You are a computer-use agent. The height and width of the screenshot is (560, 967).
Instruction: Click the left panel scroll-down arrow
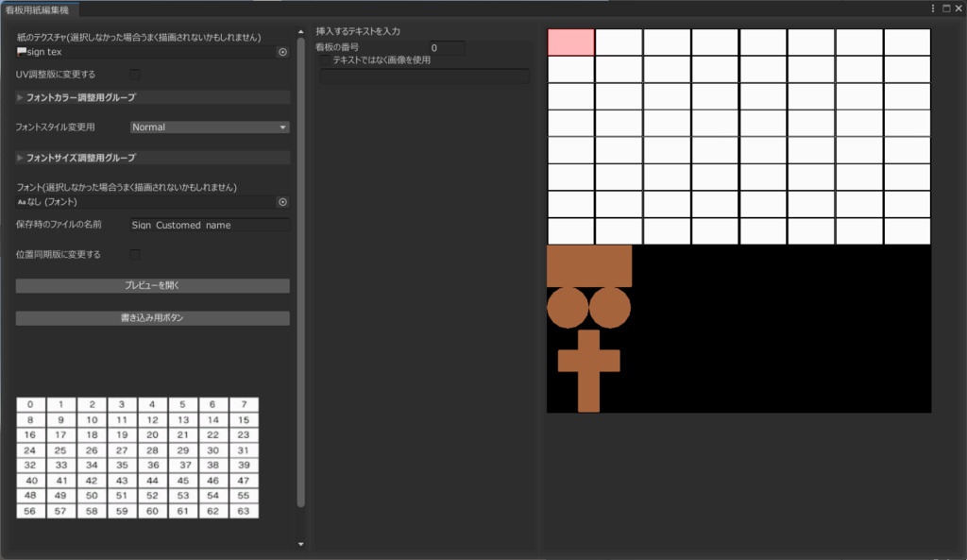[301, 544]
